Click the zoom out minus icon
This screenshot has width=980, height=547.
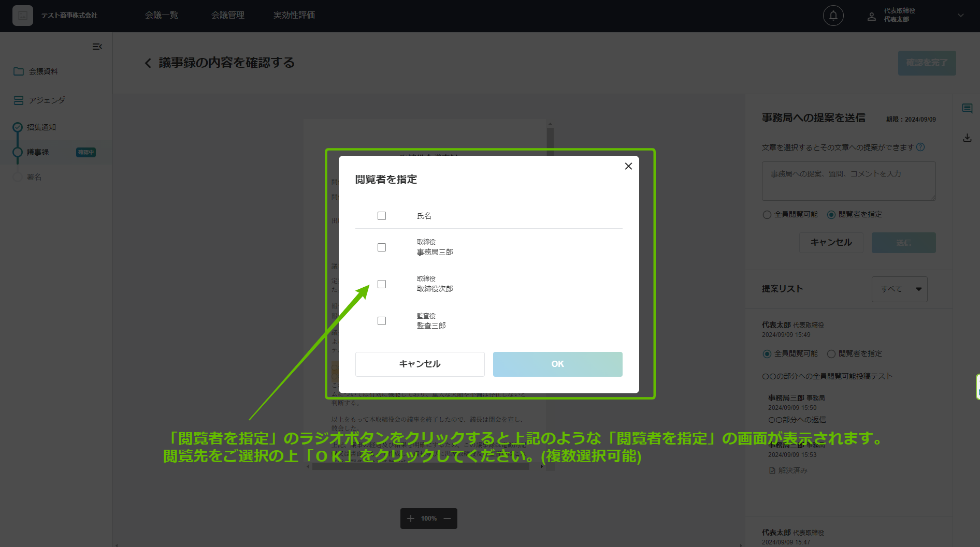coord(447,519)
